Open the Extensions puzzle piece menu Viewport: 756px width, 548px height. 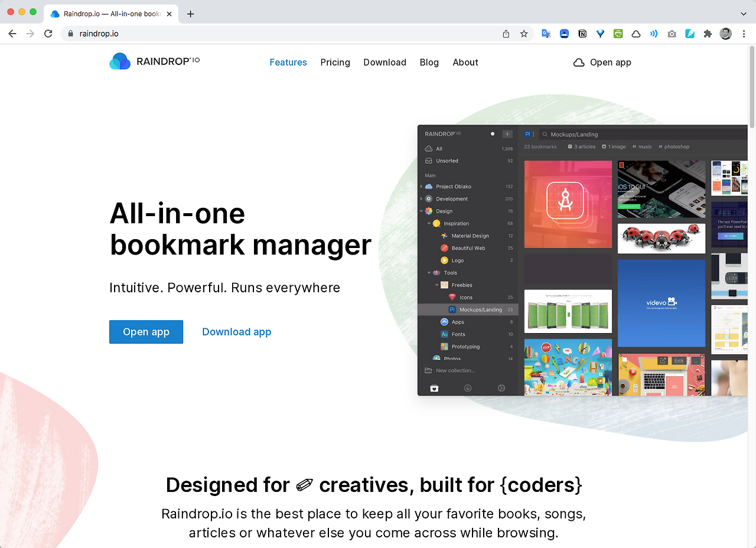[x=708, y=34]
